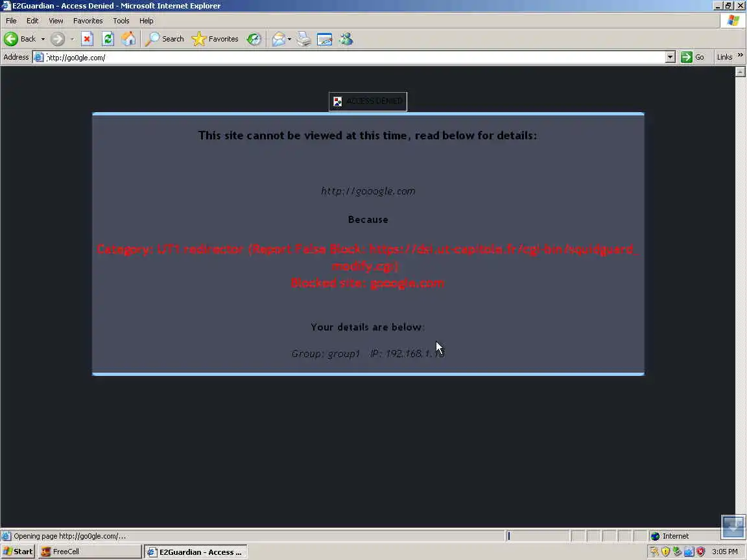747x560 pixels.
Task: Click the "Your details are below:" text
Action: [368, 327]
